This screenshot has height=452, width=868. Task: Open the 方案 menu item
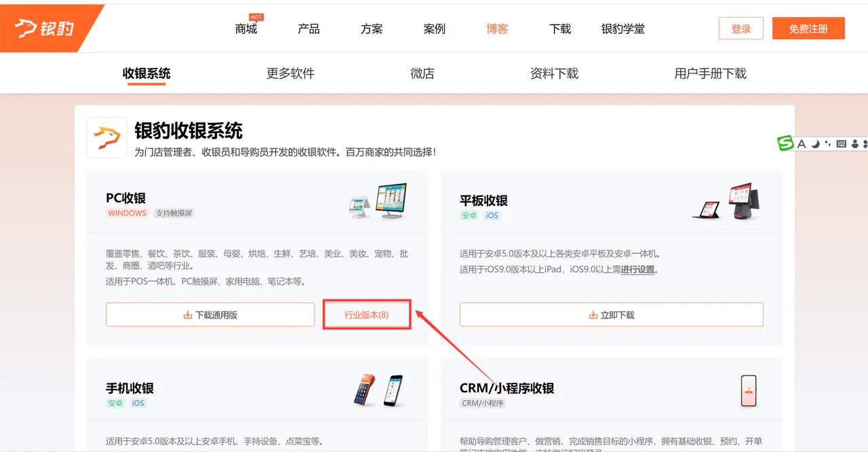pos(372,29)
